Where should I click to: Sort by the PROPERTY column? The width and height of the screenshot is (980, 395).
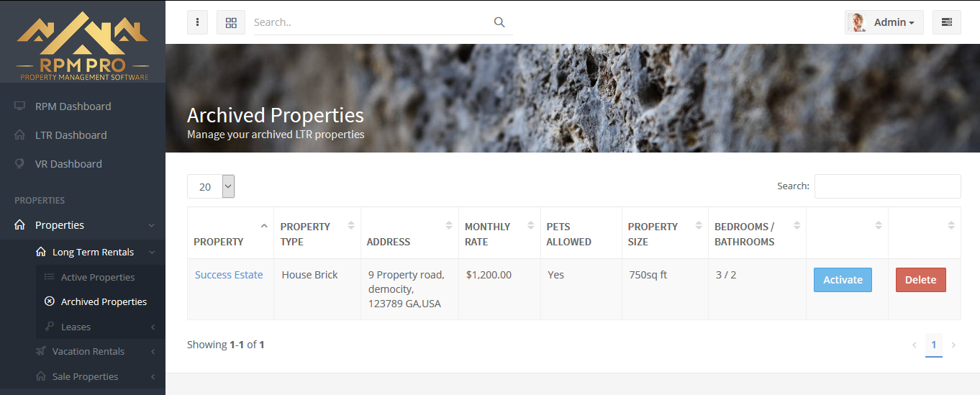click(230, 233)
